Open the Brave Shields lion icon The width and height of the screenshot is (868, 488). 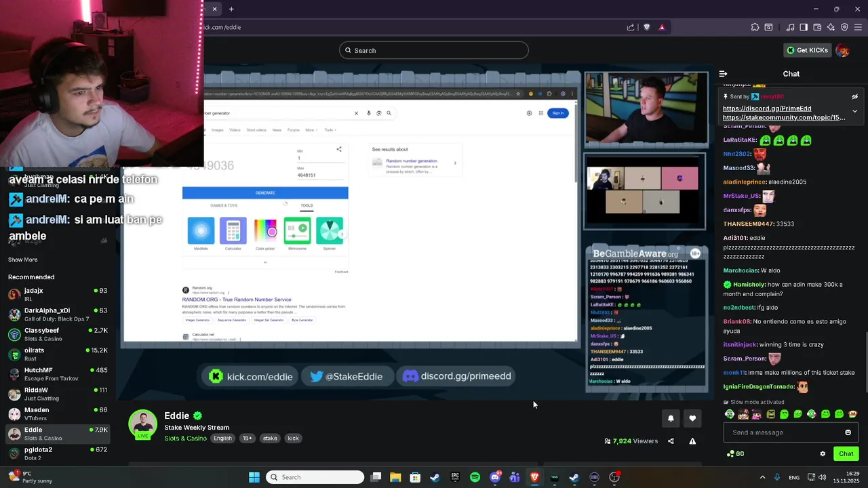coord(646,27)
